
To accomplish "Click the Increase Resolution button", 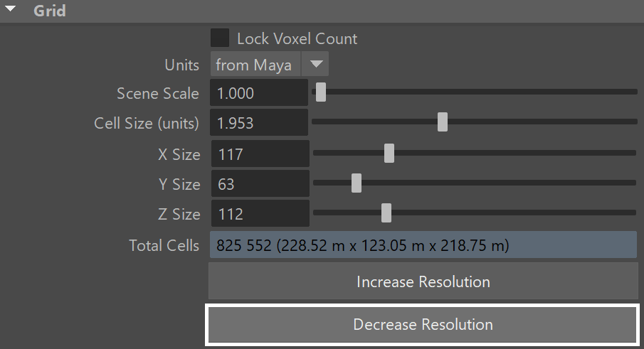I will point(423,281).
